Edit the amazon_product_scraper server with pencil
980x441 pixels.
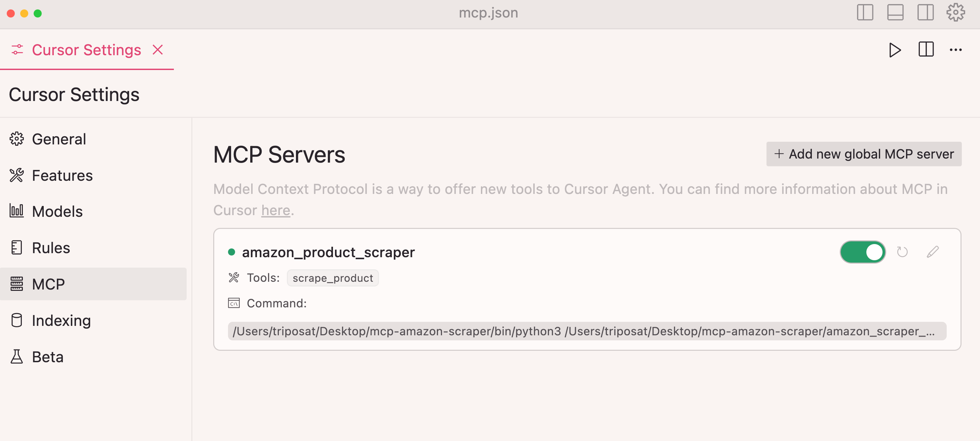pyautogui.click(x=933, y=252)
